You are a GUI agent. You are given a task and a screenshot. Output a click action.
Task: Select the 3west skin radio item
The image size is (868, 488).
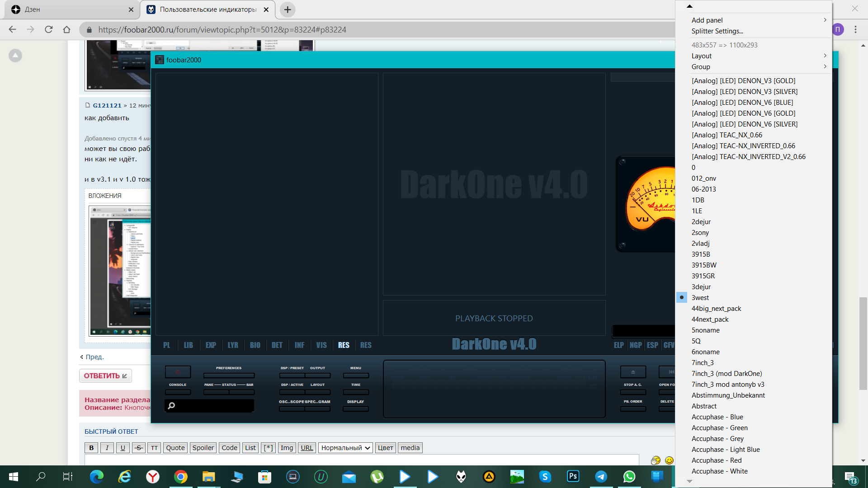coord(700,298)
